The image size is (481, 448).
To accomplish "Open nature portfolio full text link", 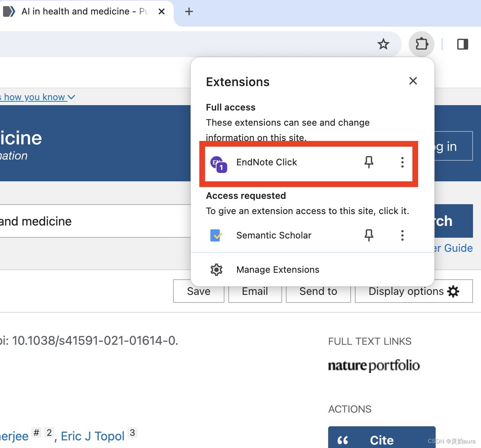I will 374,365.
